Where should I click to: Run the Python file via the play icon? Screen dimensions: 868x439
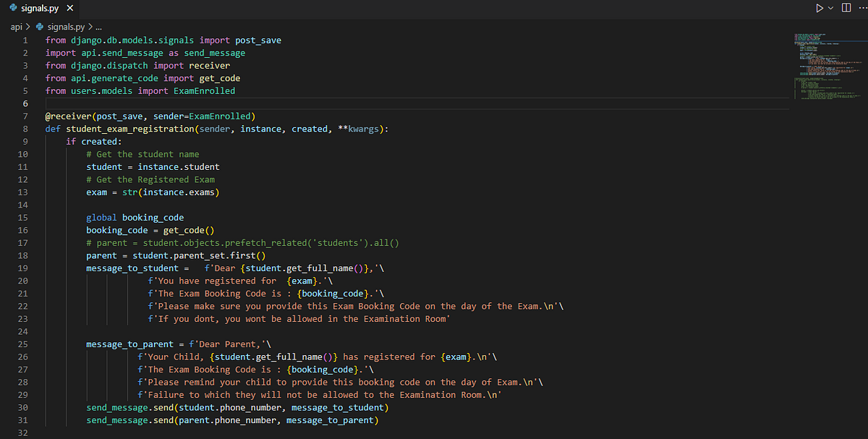coord(818,7)
